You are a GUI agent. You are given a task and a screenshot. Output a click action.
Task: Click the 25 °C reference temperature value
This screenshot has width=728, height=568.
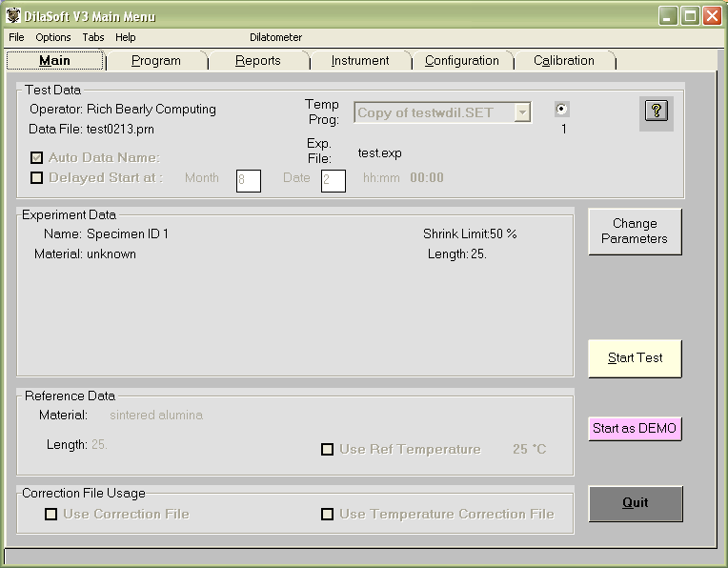pyautogui.click(x=529, y=449)
